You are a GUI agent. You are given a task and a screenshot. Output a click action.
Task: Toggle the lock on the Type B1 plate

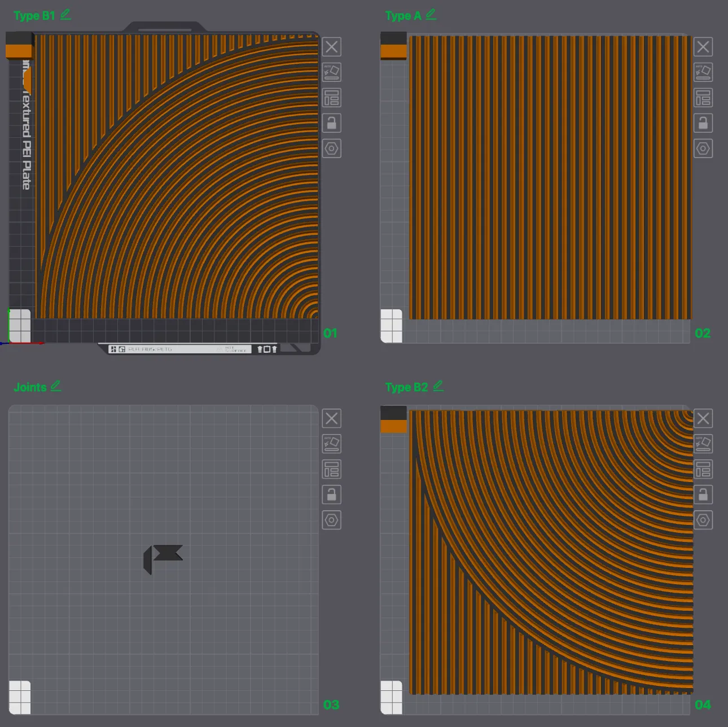click(x=331, y=123)
